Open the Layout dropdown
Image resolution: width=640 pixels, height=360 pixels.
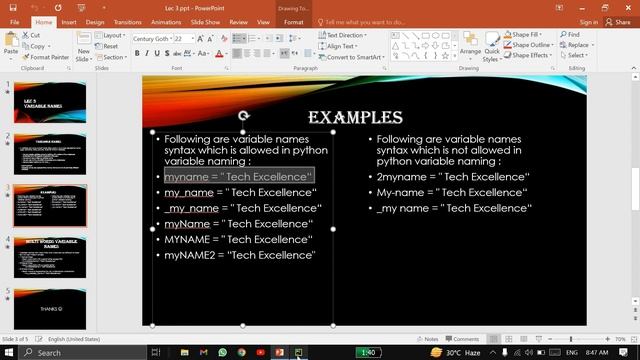click(110, 36)
